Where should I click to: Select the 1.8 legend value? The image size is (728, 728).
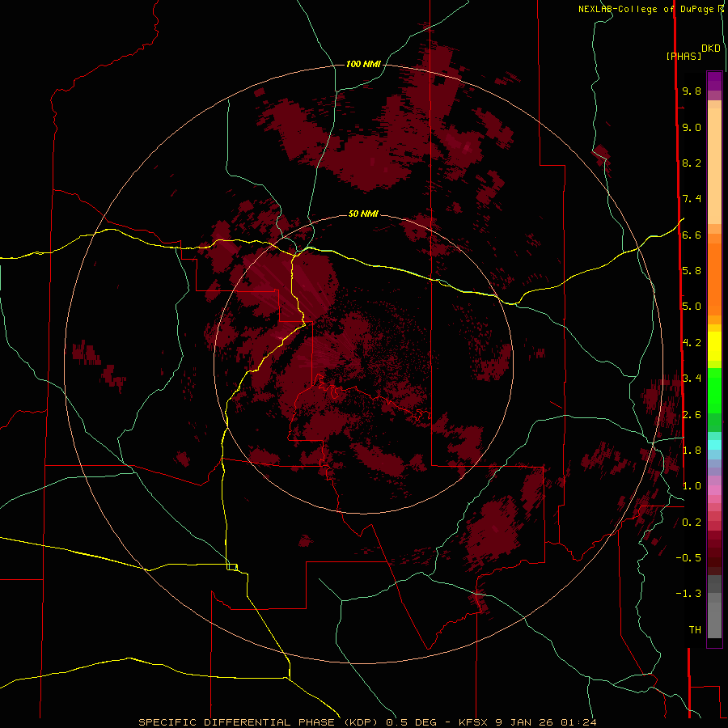pos(692,451)
